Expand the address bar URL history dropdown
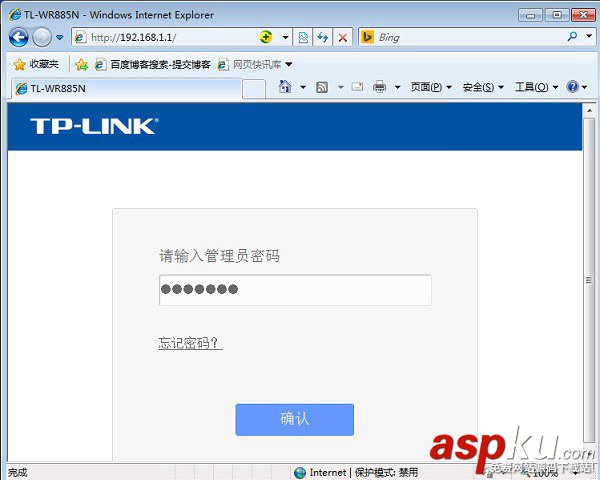Viewport: 600px width, 480px height. pyautogui.click(x=285, y=38)
